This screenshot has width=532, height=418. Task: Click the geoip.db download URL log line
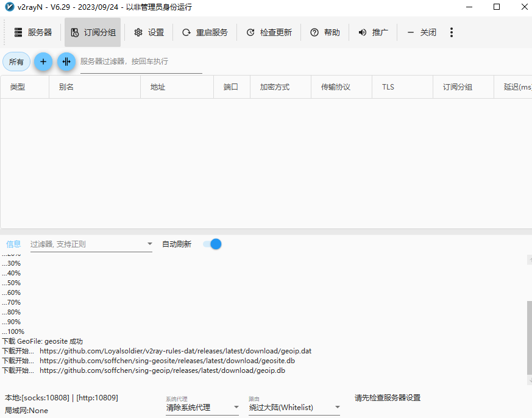pos(144,370)
